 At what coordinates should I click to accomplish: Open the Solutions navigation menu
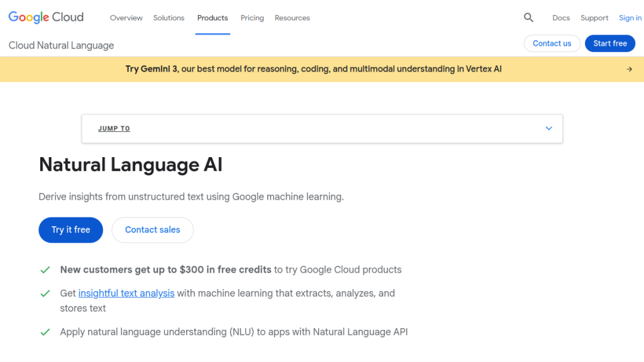tap(169, 18)
